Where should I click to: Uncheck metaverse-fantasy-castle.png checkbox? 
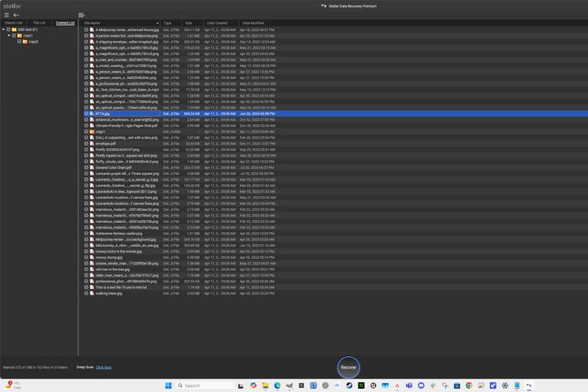tap(87, 234)
